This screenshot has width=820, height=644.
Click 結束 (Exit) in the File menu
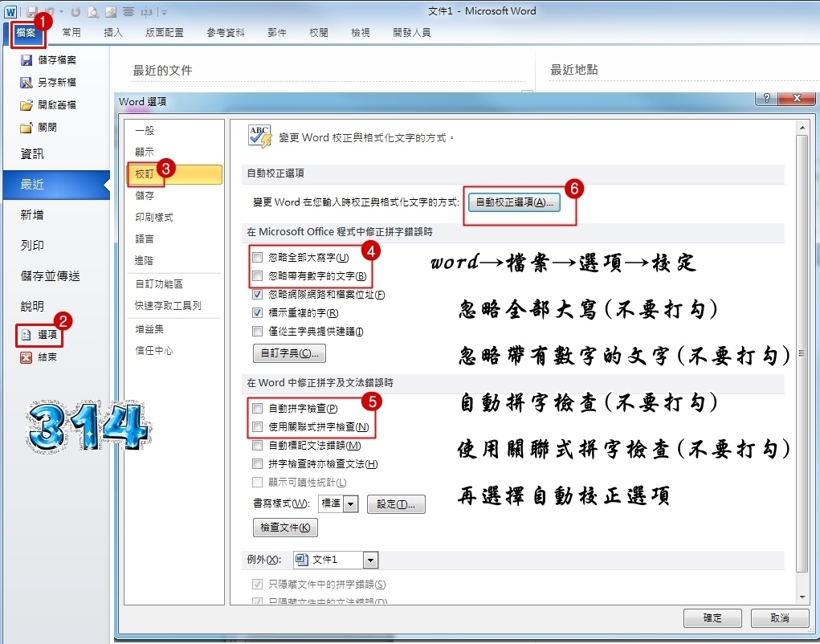click(39, 357)
